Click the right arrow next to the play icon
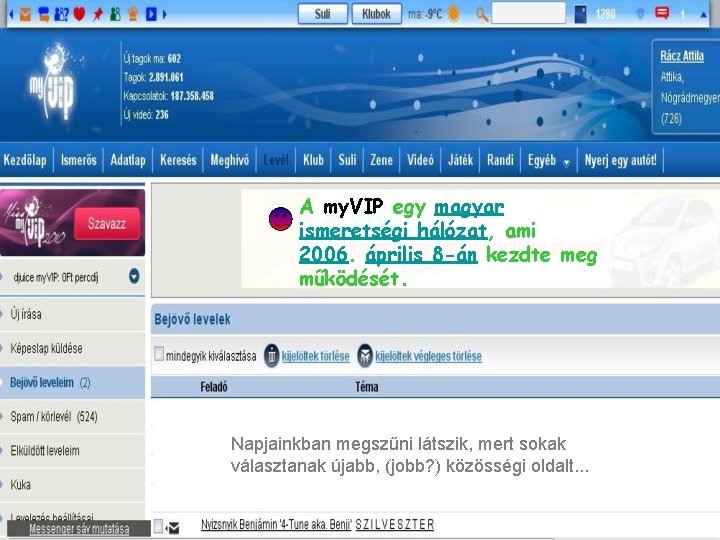The width and height of the screenshot is (720, 540). tap(164, 14)
